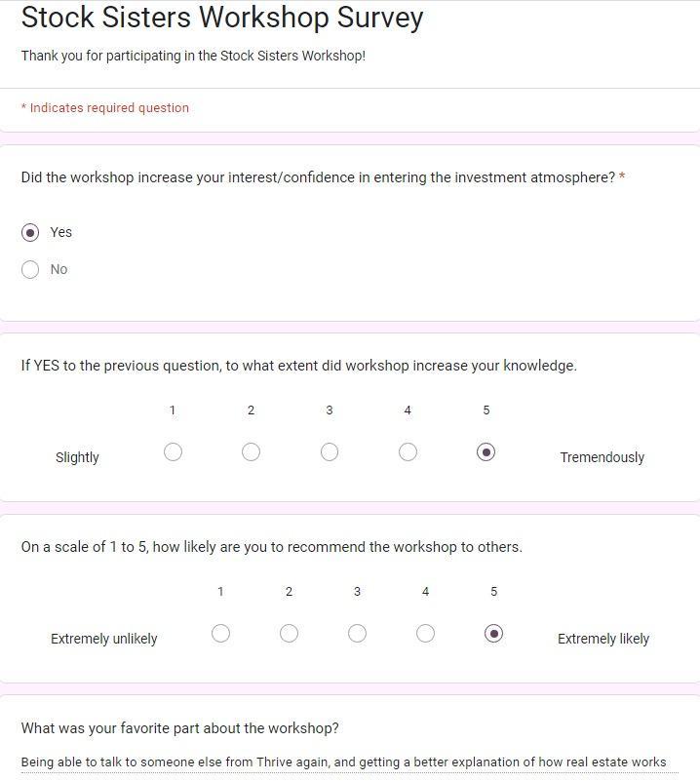Click the 'Extremely likely' scale label
The image size is (700, 781).
(x=603, y=639)
